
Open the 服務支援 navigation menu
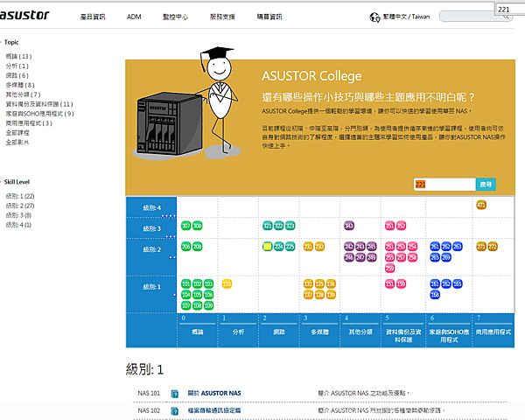click(x=222, y=17)
